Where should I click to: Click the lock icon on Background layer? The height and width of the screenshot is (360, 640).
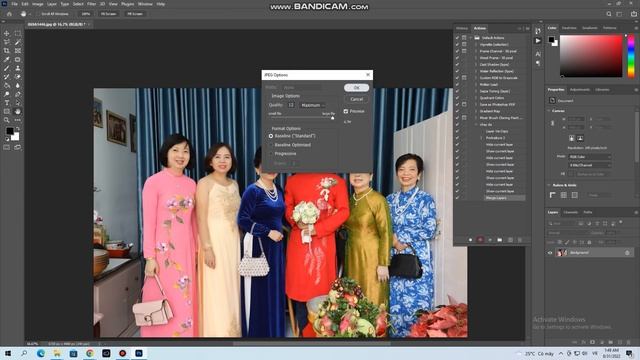[x=627, y=253]
